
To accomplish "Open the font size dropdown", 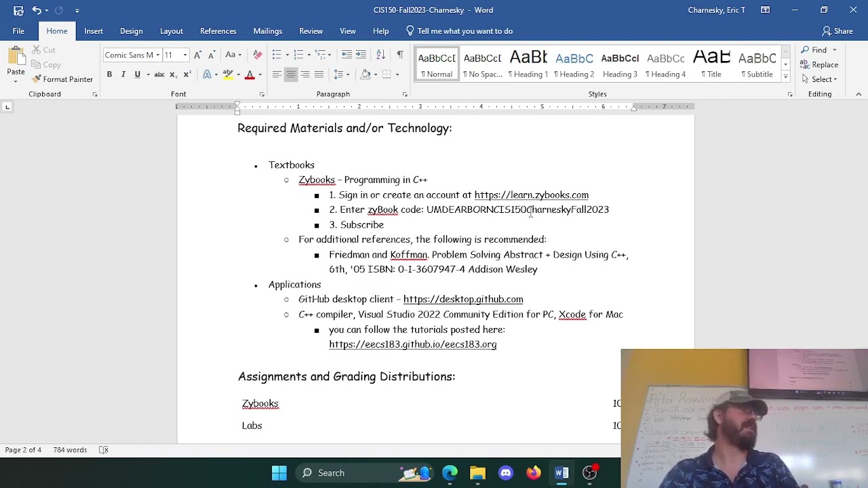I will tap(185, 56).
